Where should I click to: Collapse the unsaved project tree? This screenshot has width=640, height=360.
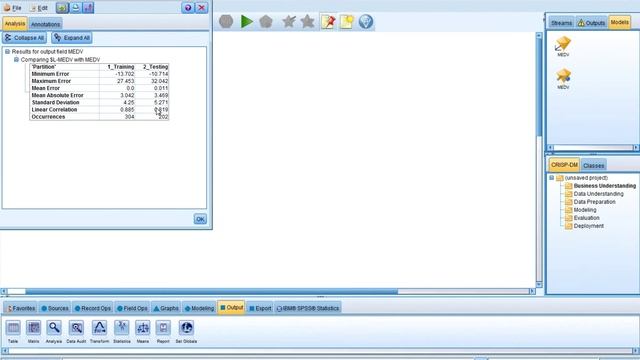pyautogui.click(x=551, y=178)
